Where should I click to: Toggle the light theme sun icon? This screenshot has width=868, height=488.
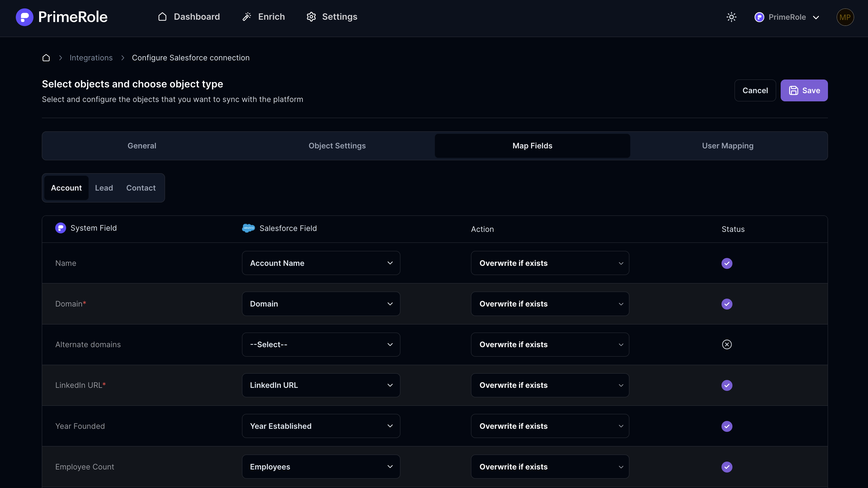(x=731, y=17)
